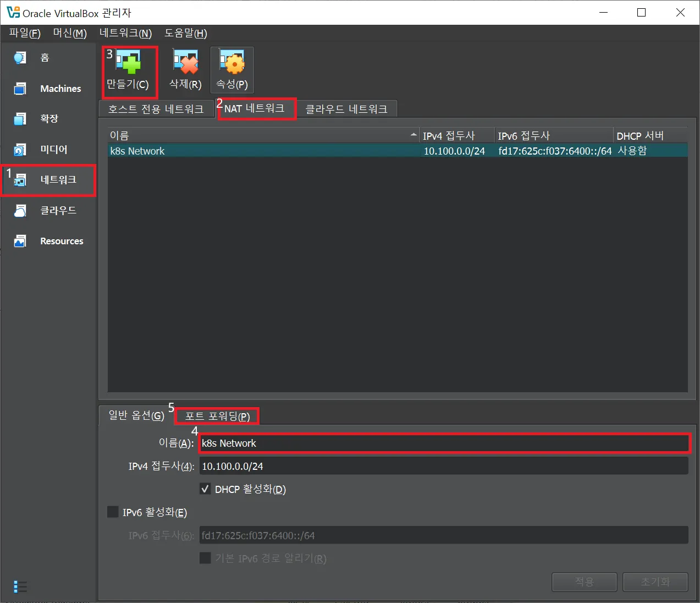
Task: Minimize the VirtualBox window
Action: [604, 12]
